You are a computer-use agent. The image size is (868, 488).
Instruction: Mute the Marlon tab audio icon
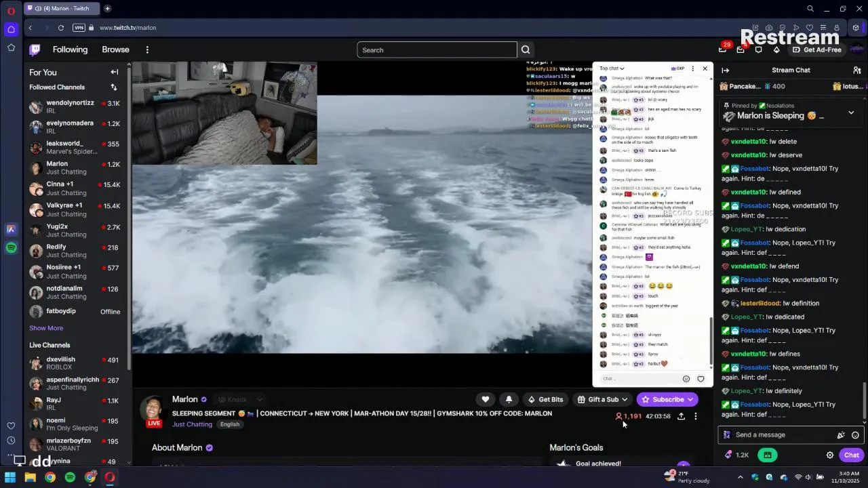(x=38, y=9)
